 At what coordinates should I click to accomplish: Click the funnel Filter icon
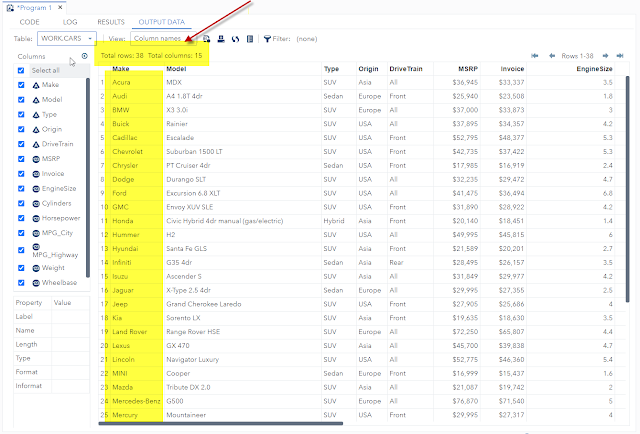point(267,39)
